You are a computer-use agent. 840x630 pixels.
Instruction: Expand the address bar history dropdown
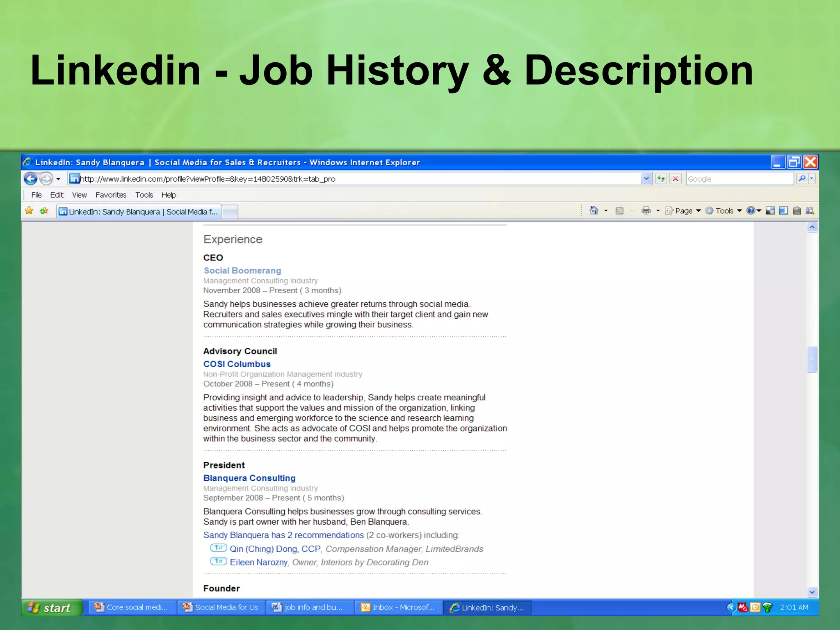tap(646, 178)
